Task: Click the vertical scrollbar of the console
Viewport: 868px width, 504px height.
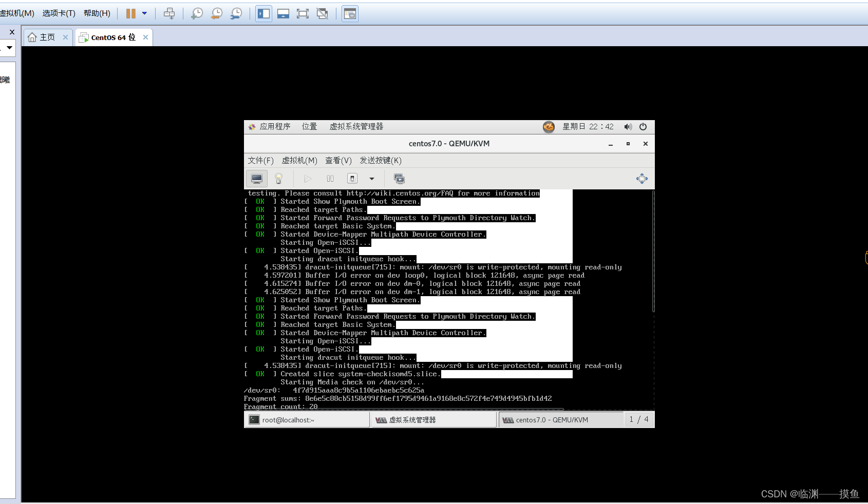Action: [653, 251]
